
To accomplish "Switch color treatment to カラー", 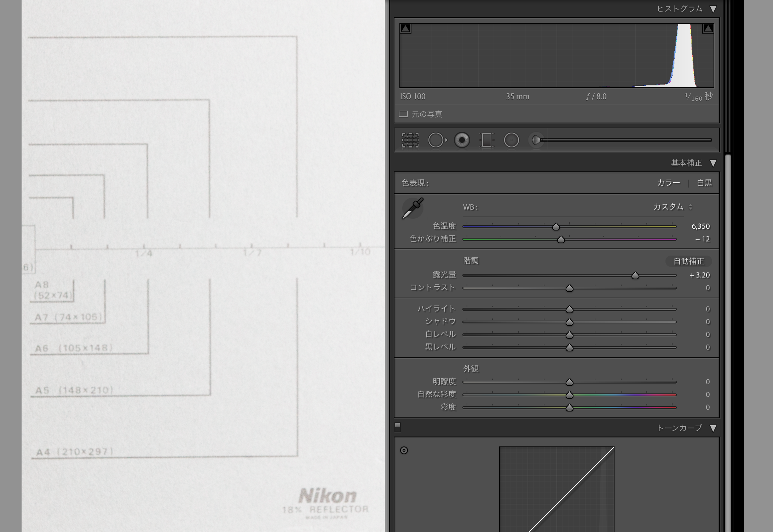I will [x=668, y=183].
